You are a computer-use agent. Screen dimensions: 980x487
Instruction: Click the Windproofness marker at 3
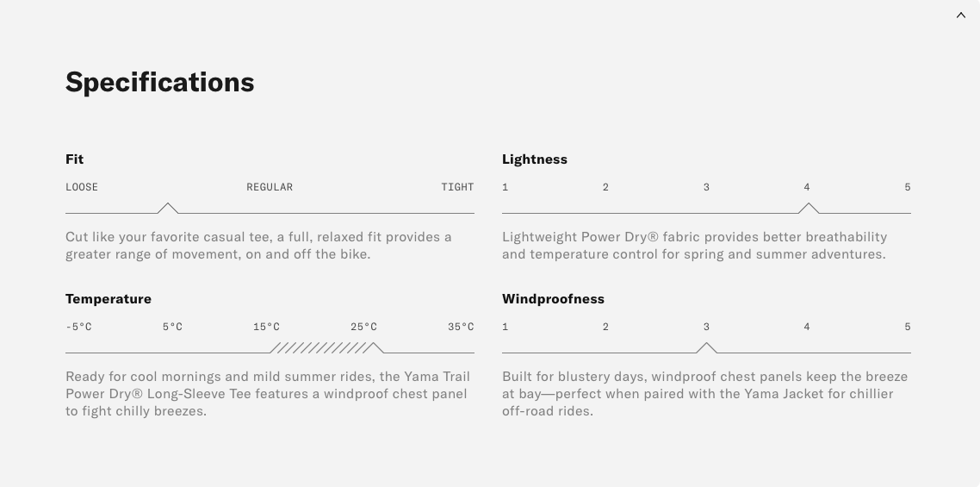click(x=706, y=347)
